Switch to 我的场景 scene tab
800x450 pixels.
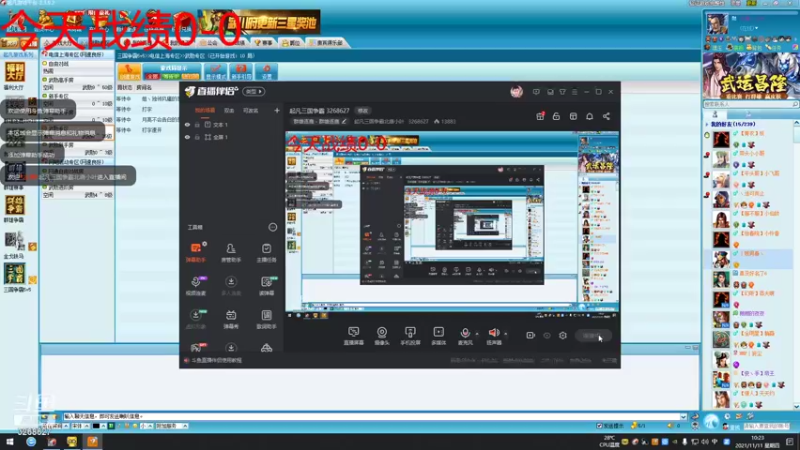pyautogui.click(x=205, y=110)
